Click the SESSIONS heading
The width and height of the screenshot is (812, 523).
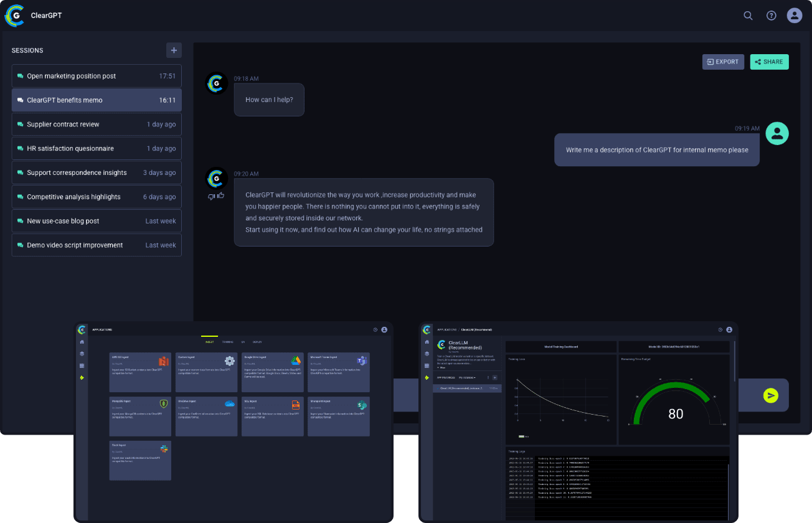pyautogui.click(x=27, y=50)
